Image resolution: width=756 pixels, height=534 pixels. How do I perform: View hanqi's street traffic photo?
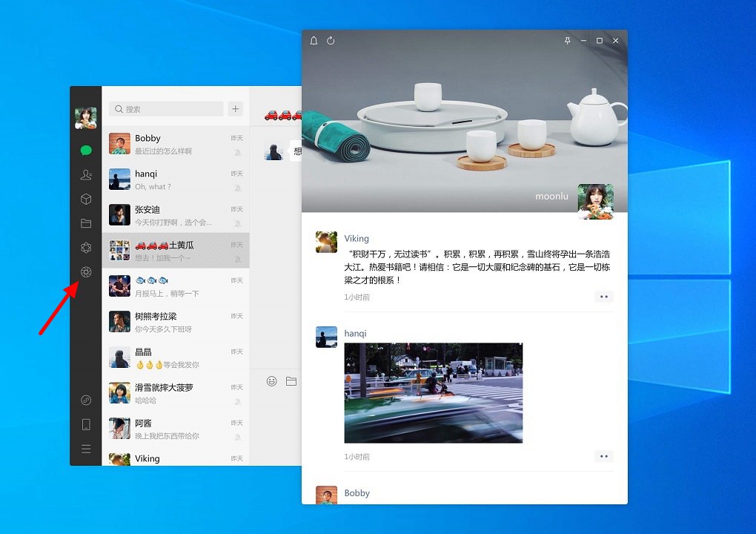434,392
